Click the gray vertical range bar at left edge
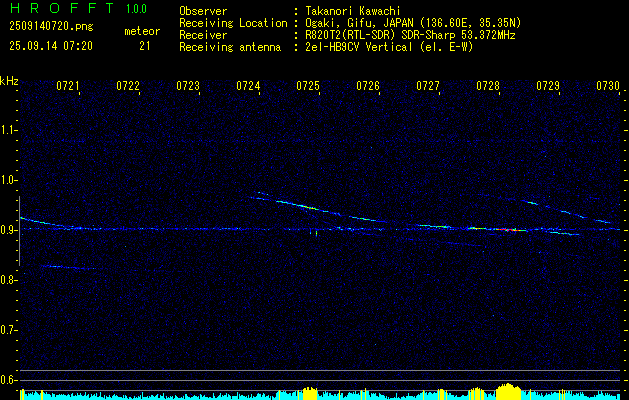 tap(19, 231)
